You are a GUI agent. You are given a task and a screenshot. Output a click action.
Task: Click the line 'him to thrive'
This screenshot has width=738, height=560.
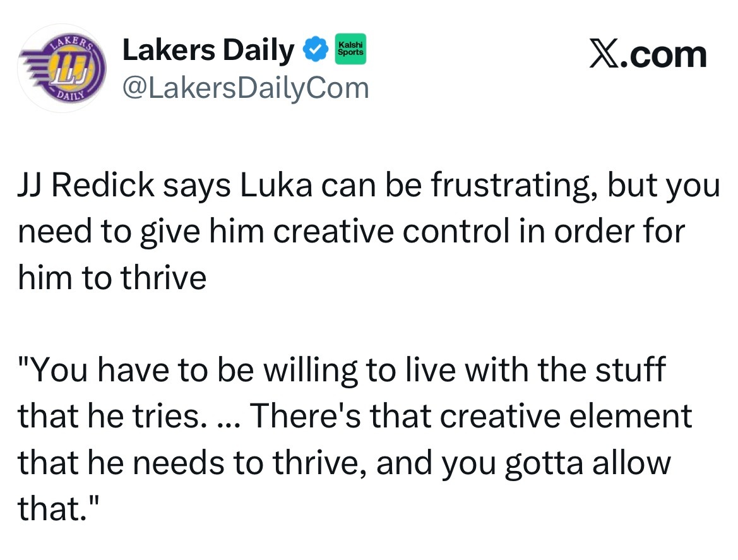click(x=112, y=278)
